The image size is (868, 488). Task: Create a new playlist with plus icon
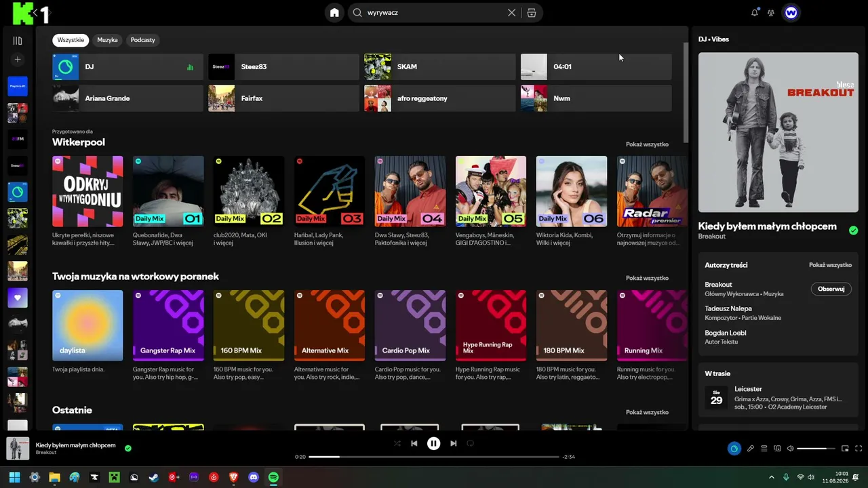tap(18, 60)
